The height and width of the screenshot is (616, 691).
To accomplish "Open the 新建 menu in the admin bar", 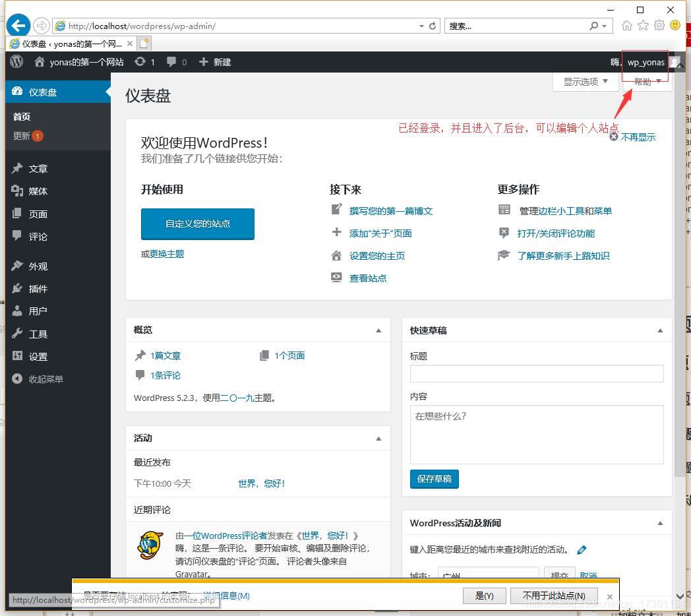I will [214, 62].
